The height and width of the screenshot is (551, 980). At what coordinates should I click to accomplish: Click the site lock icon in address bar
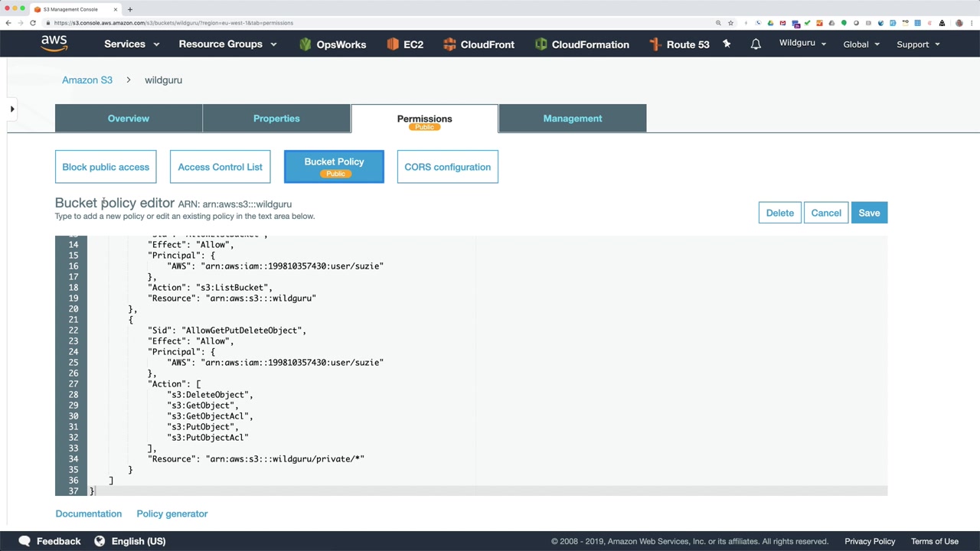[x=50, y=23]
